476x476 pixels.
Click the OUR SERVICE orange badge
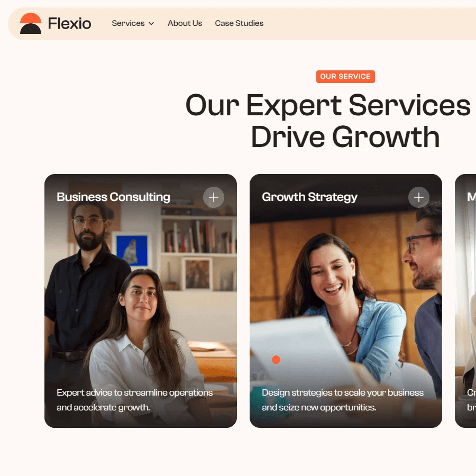pyautogui.click(x=345, y=77)
